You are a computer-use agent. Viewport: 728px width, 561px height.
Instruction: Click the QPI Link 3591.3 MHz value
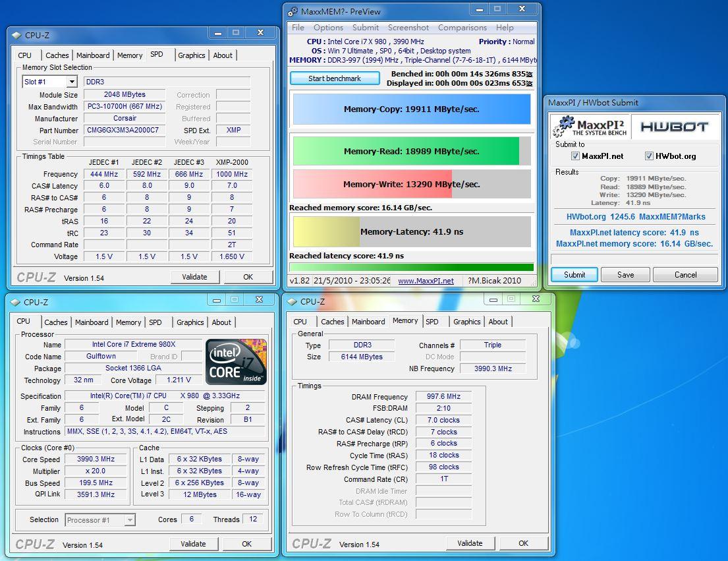click(x=96, y=494)
